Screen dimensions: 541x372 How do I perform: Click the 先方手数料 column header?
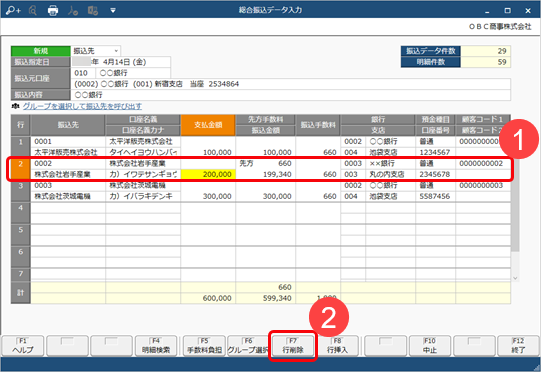pyautogui.click(x=265, y=119)
